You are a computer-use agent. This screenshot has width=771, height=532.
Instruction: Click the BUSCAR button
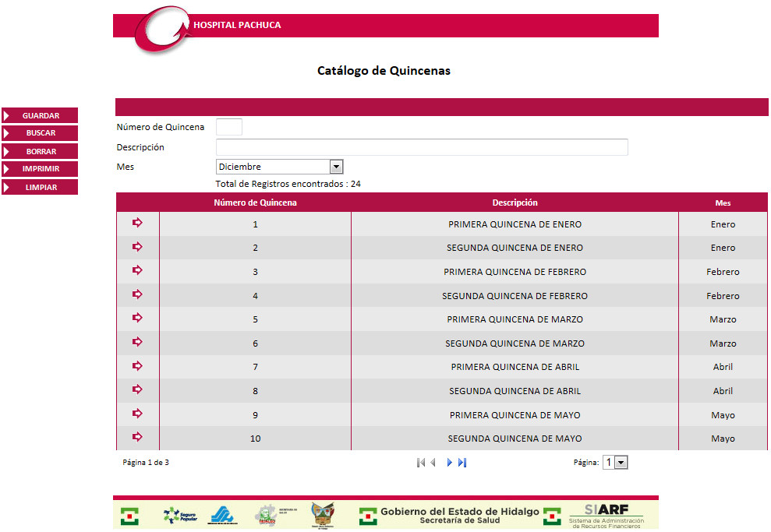point(40,133)
